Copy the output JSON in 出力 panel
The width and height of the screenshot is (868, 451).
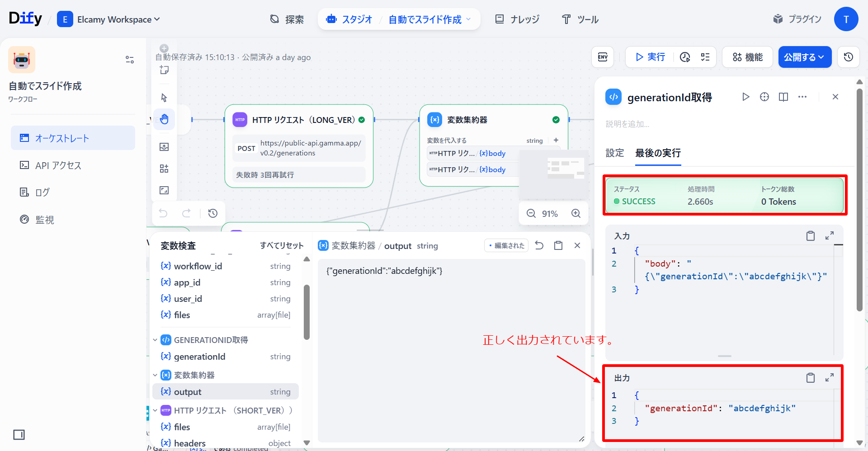click(x=810, y=378)
